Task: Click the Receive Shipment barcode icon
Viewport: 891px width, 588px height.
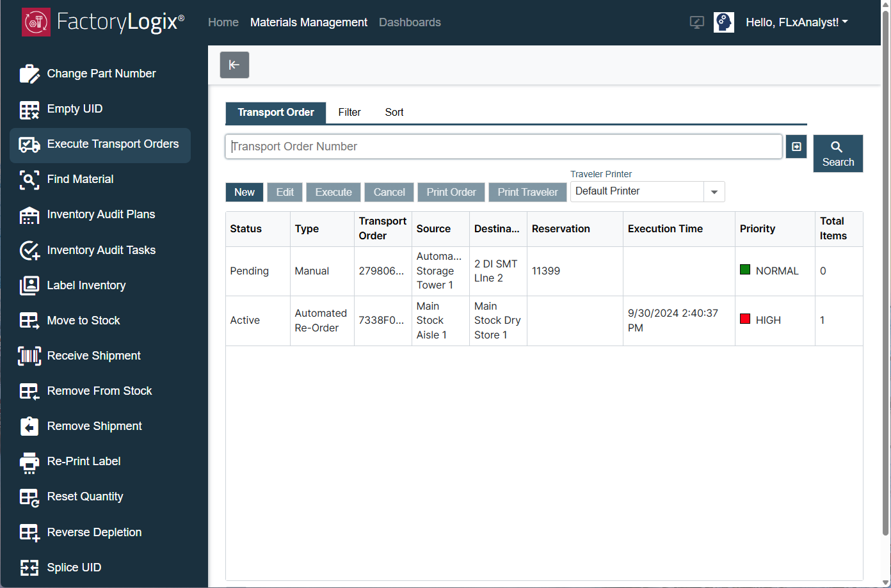Action: click(29, 356)
